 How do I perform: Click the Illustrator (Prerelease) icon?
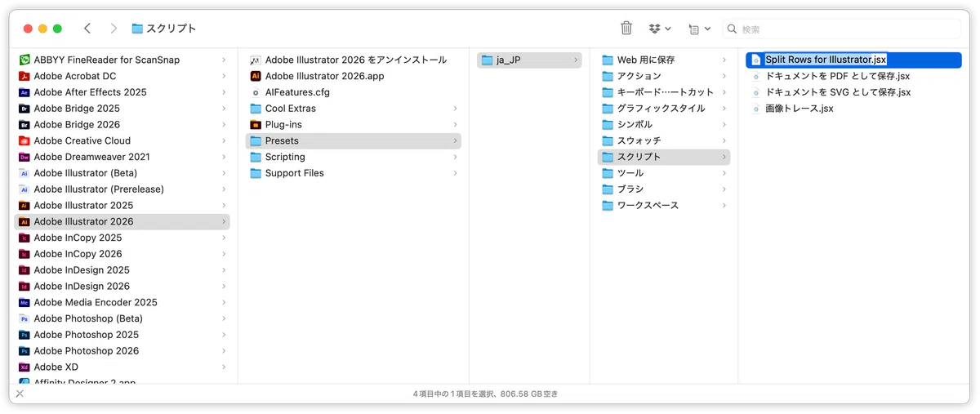coord(24,189)
